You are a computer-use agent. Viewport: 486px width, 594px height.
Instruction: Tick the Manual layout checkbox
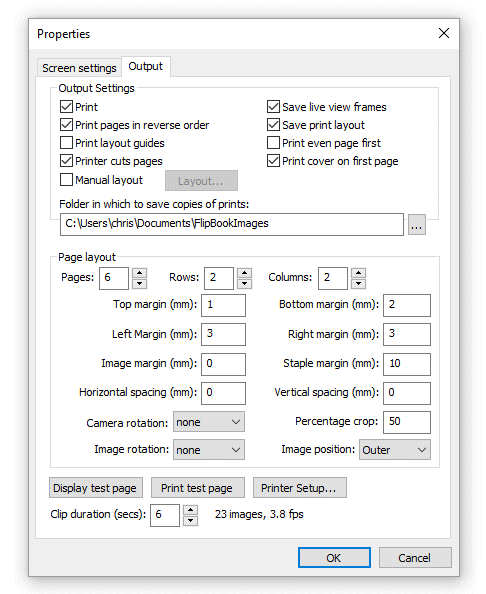(x=67, y=180)
